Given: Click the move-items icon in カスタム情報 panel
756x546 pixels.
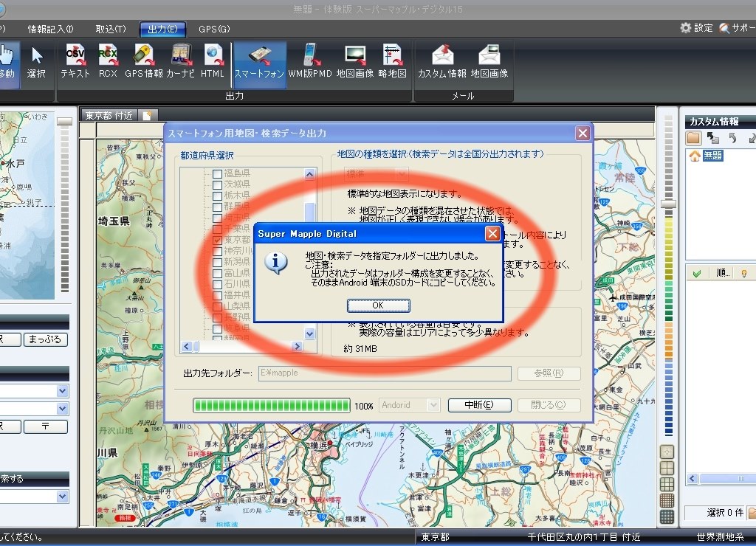Looking at the screenshot, I should click(x=712, y=138).
